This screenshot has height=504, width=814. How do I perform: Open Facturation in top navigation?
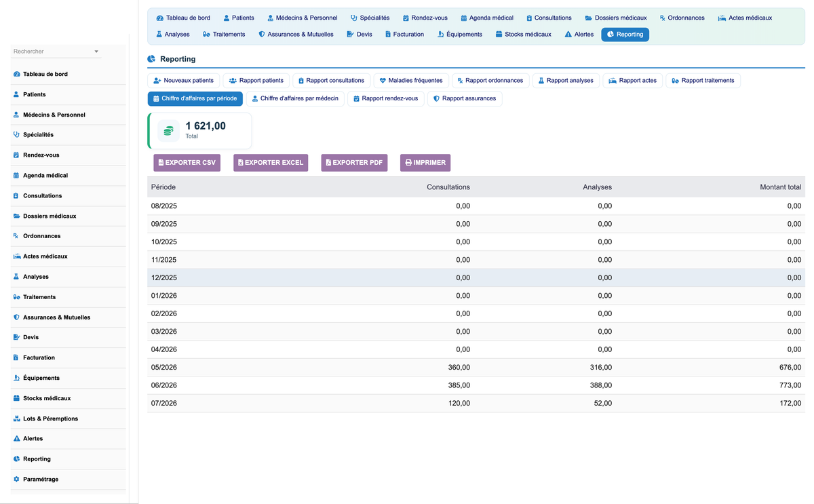point(404,34)
